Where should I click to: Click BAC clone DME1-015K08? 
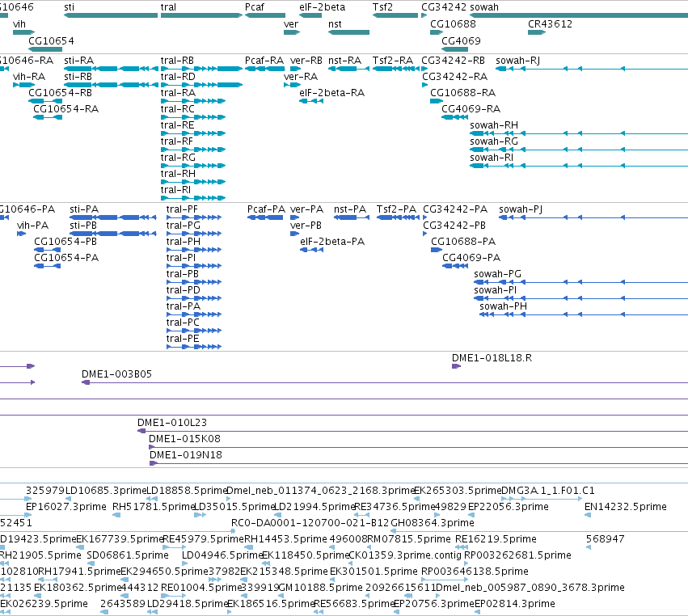(x=419, y=447)
